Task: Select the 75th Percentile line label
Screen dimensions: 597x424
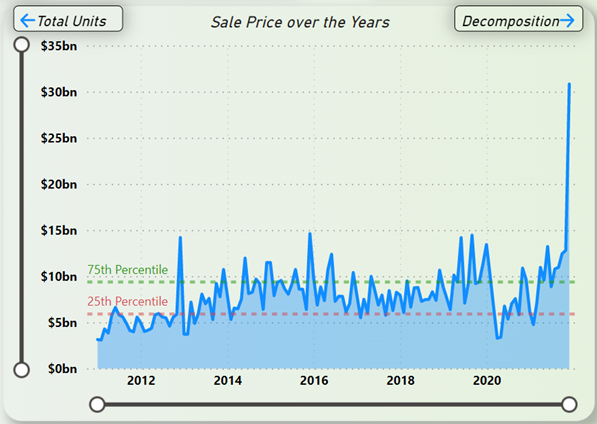Action: (x=128, y=269)
